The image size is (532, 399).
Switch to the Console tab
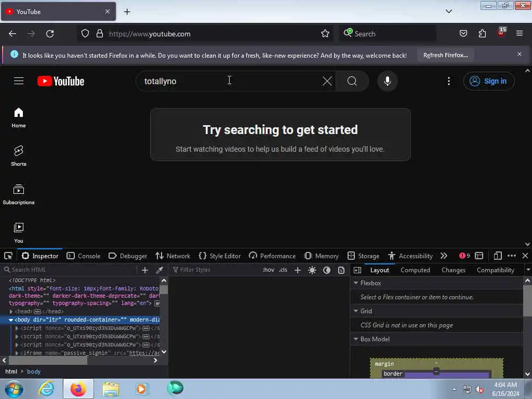84,256
